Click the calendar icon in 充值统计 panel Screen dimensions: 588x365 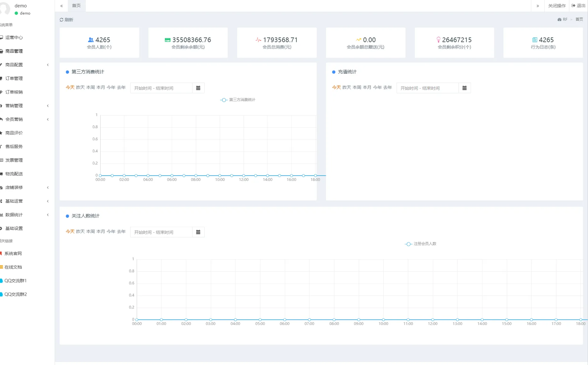click(464, 88)
